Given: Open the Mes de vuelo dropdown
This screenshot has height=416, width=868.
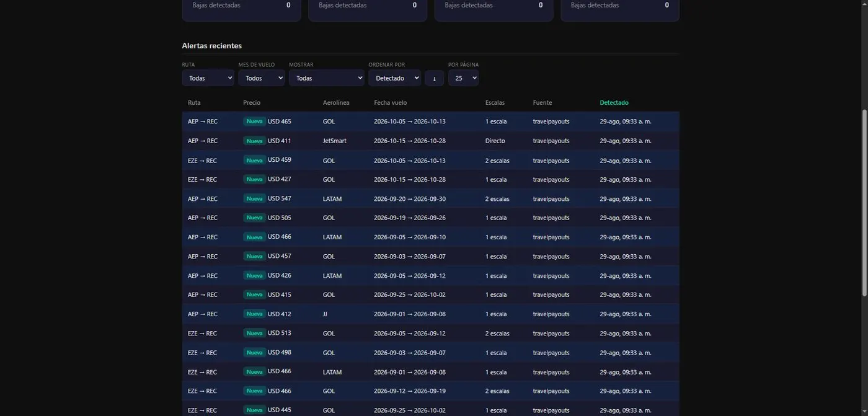Looking at the screenshot, I should [x=262, y=78].
